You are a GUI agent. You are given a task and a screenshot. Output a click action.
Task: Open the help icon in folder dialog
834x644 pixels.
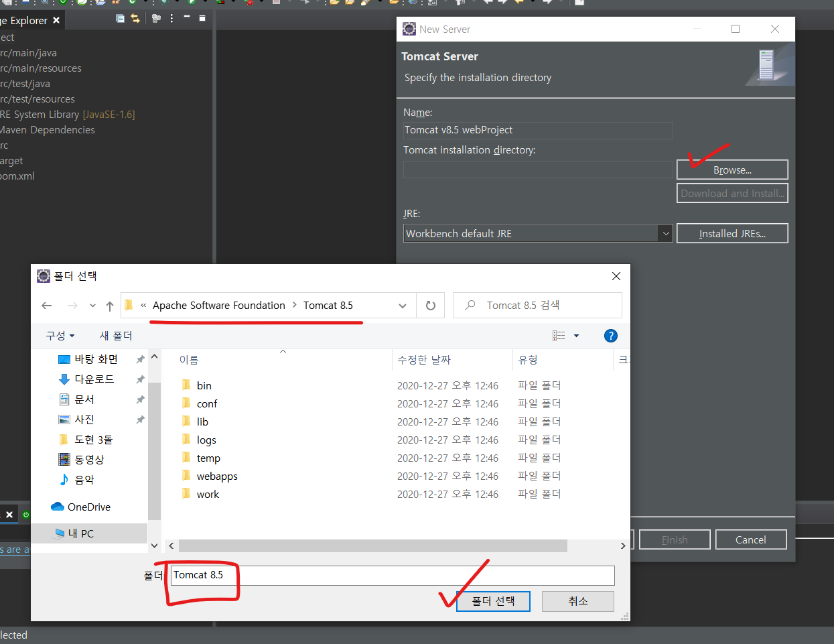(610, 336)
